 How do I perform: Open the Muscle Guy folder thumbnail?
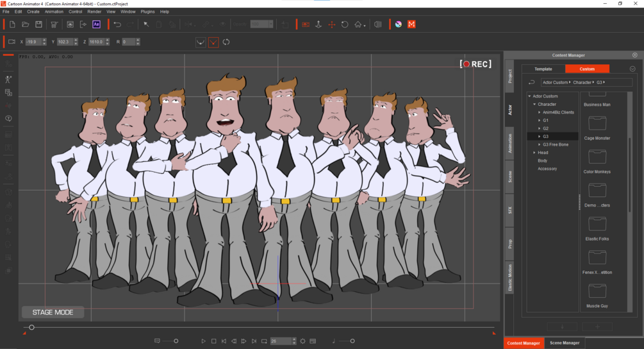click(x=597, y=291)
